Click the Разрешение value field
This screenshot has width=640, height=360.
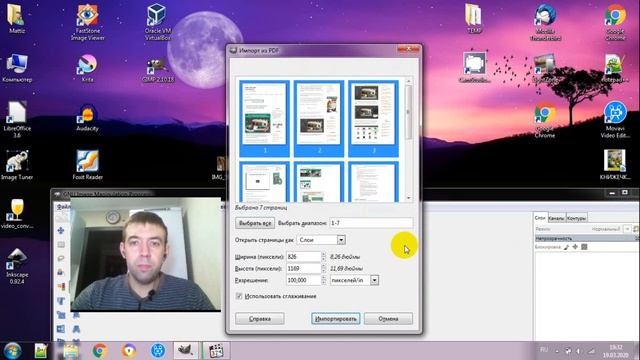pyautogui.click(x=304, y=280)
